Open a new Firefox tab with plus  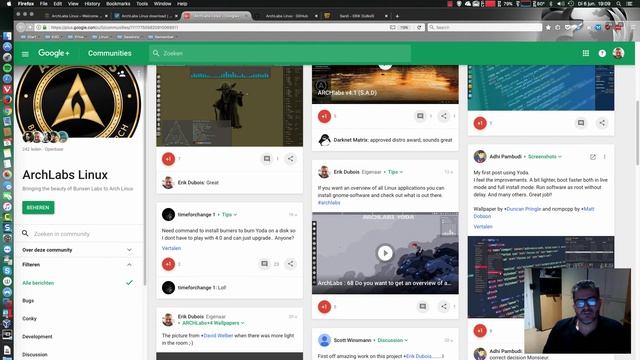click(397, 16)
